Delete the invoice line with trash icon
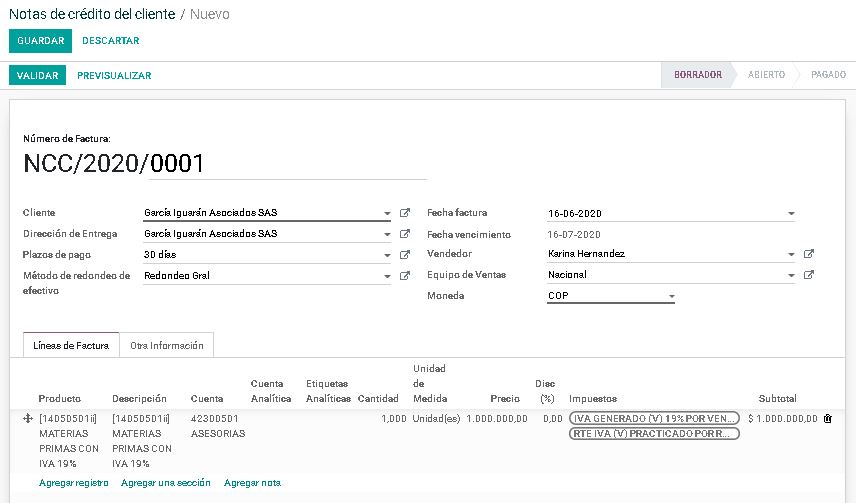The width and height of the screenshot is (856, 503). (828, 418)
